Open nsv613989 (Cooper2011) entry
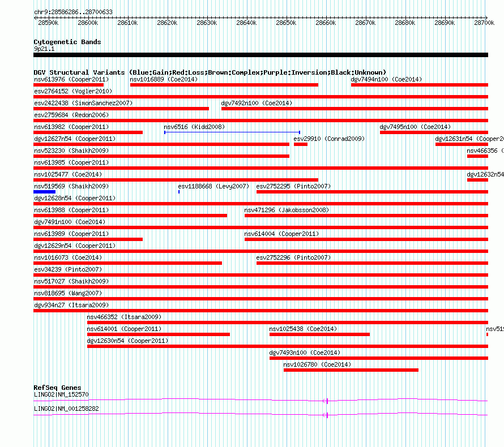504x447 pixels. pyautogui.click(x=71, y=234)
